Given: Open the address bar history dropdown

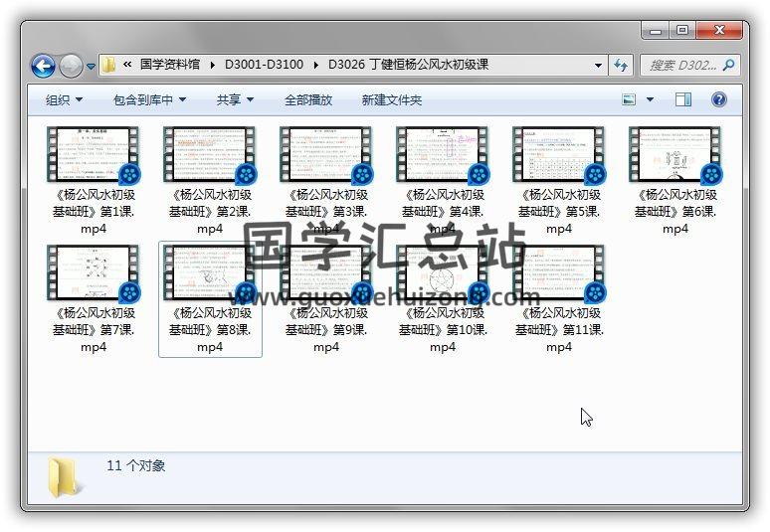Looking at the screenshot, I should point(598,66).
